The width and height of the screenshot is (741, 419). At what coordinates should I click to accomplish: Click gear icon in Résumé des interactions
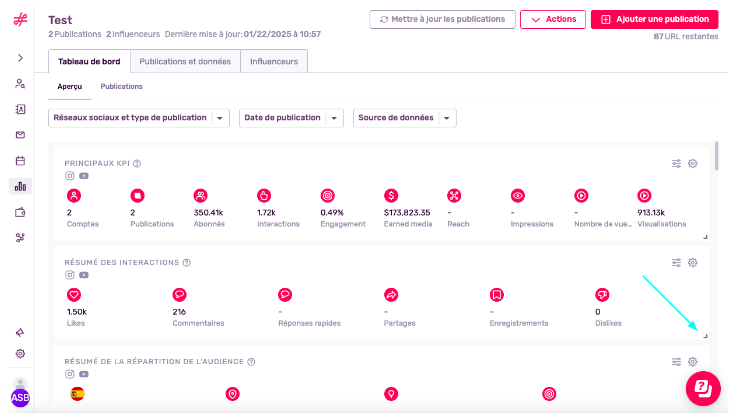[x=692, y=263]
